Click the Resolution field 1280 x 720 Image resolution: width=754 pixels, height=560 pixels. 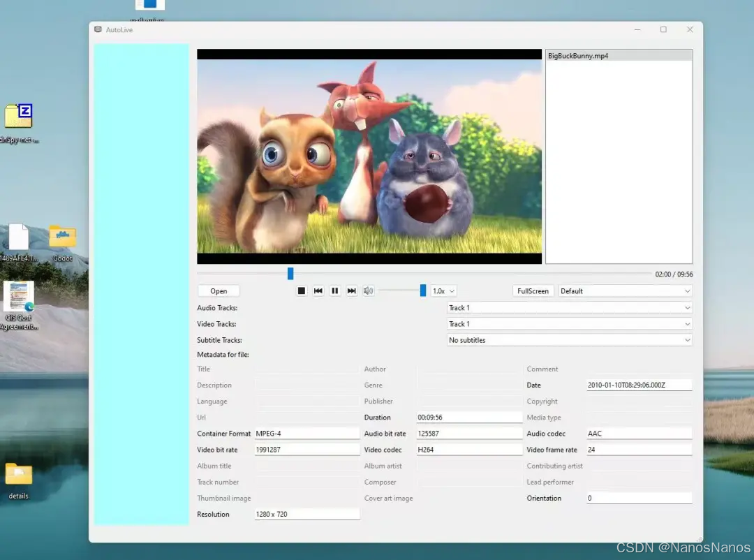pos(307,515)
